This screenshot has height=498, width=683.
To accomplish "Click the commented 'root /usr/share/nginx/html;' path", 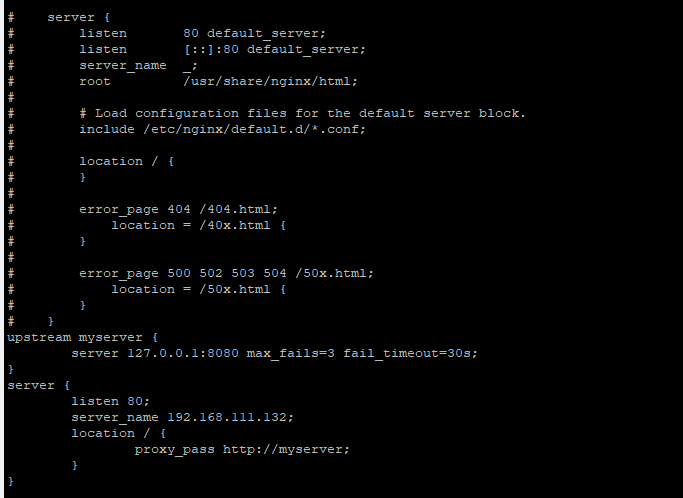I will pos(270,81).
